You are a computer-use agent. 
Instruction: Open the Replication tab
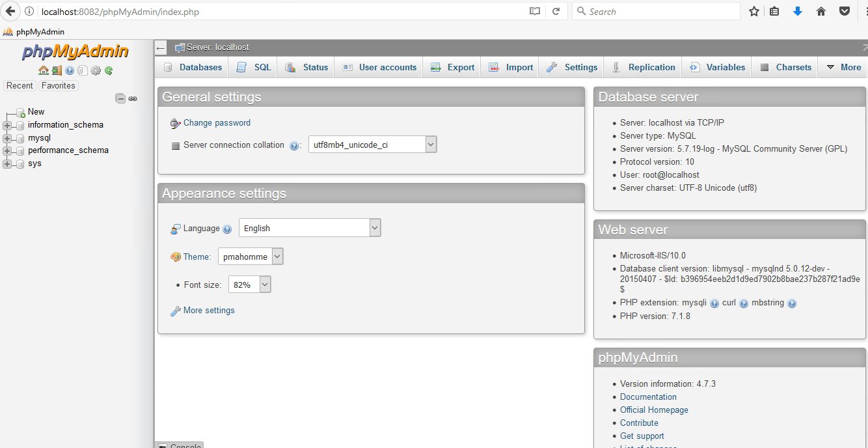click(643, 67)
